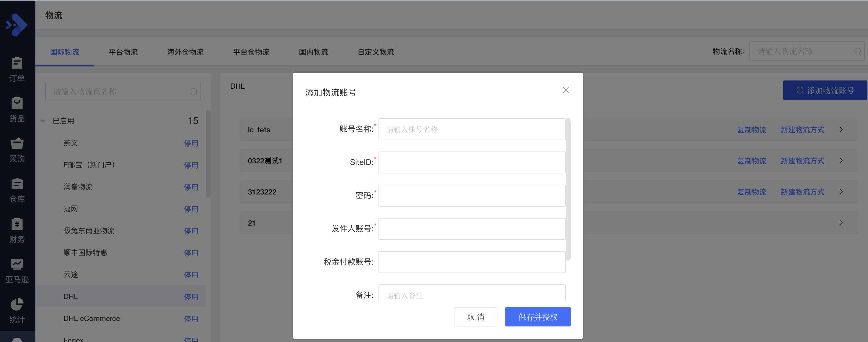The image size is (868, 342).
Task: Click 新建物流方式 link for 3123222
Action: 802,192
